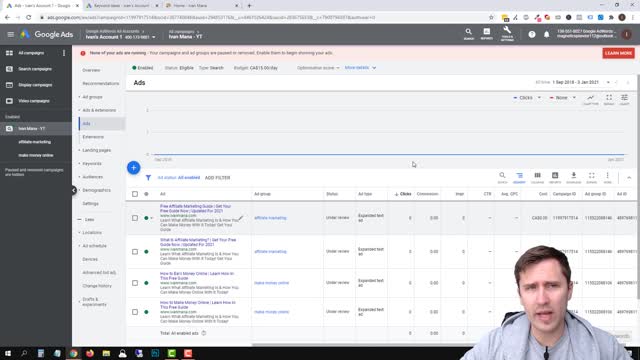Open the More three-dot menu in table toolbar

point(607,177)
